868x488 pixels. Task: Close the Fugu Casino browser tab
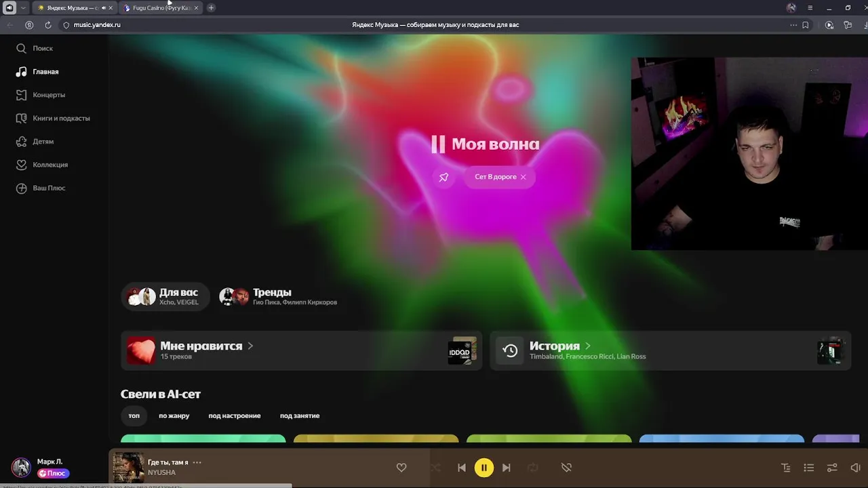click(197, 8)
